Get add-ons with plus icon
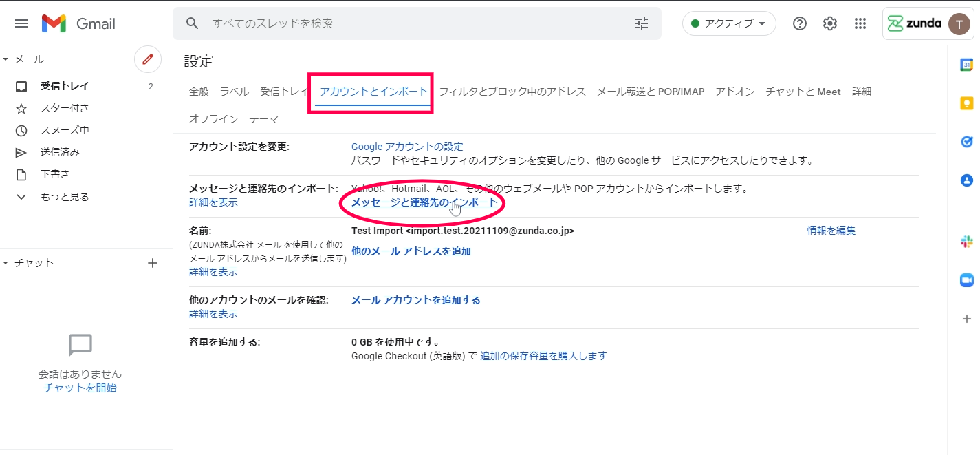 967,319
